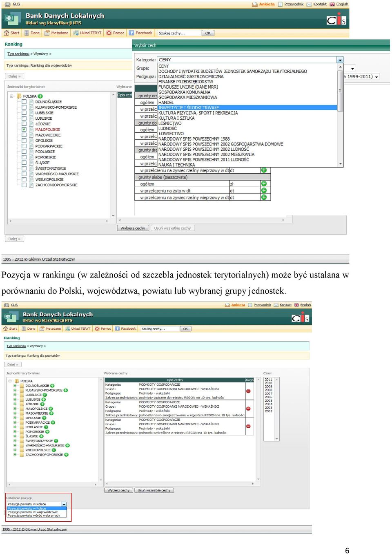Click the Pomoc lifebuoy icon in top screenshot

pyautogui.click(x=109, y=33)
